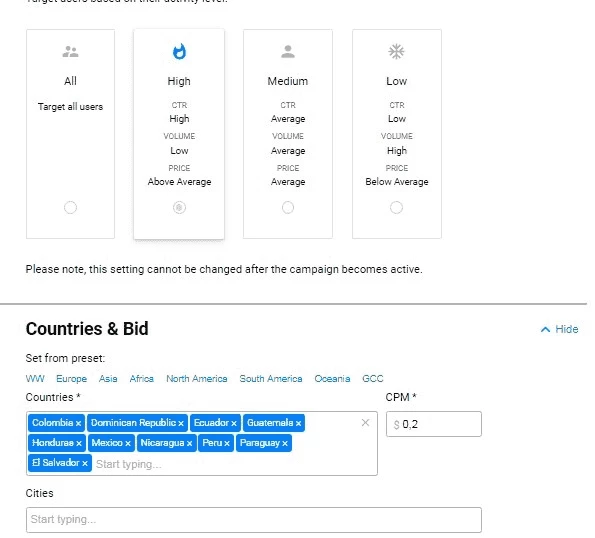The image size is (595, 538).
Task: Click the CPM bid input field
Action: pos(434,424)
